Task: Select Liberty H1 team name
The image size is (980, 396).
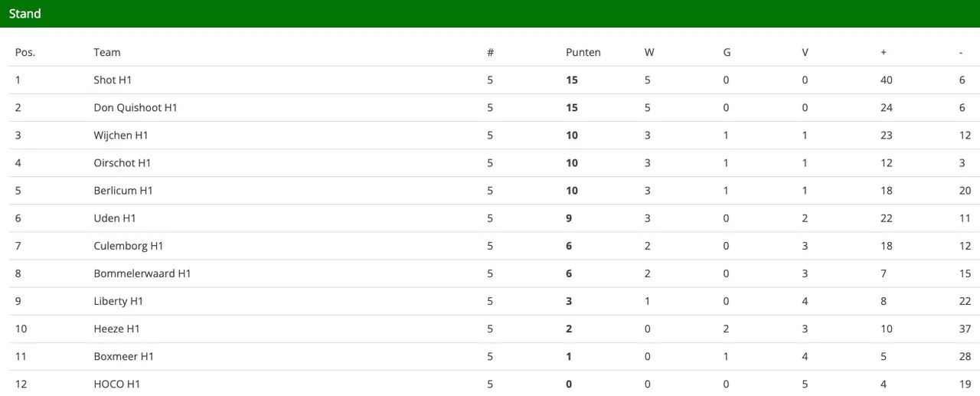Action: click(119, 301)
